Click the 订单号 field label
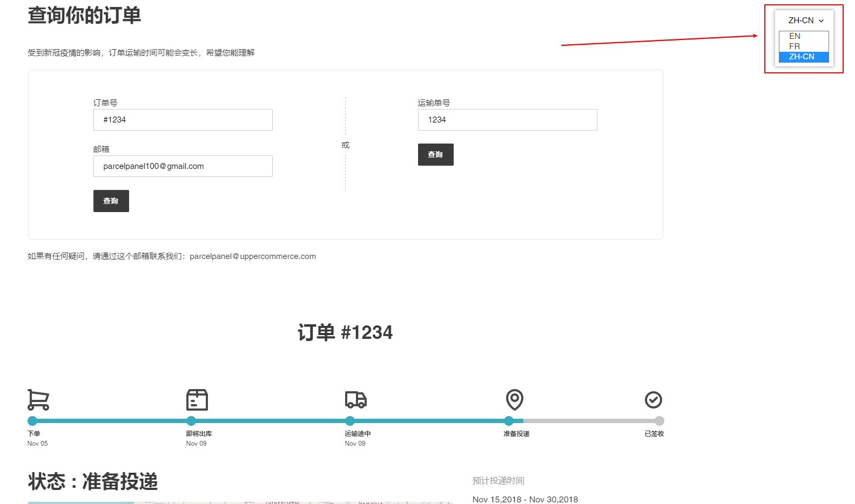This screenshot has height=504, width=855. pyautogui.click(x=105, y=103)
